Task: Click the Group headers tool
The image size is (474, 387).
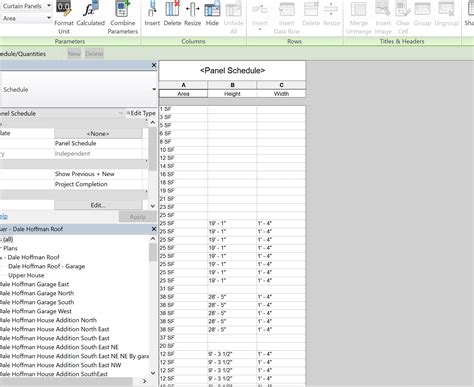Action: point(422,14)
